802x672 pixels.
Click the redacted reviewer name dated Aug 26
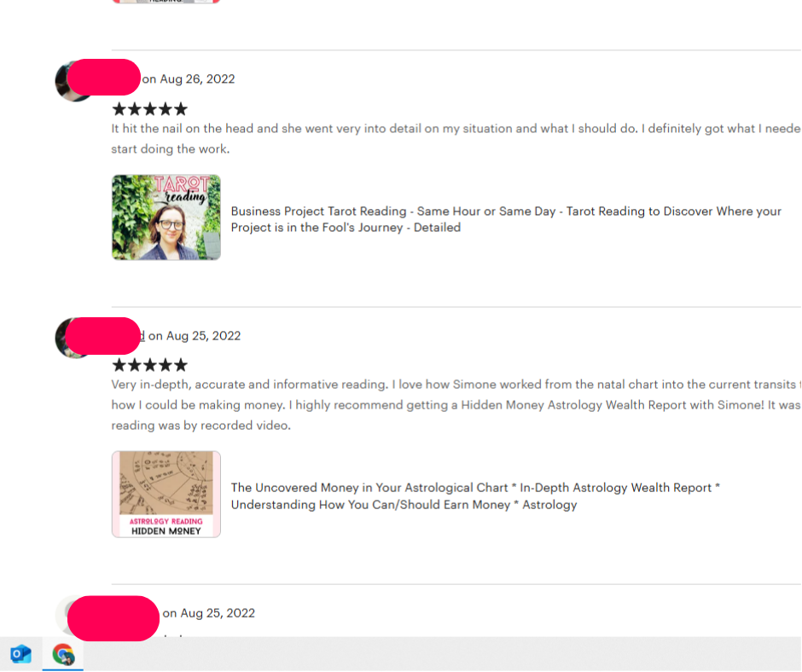click(104, 78)
